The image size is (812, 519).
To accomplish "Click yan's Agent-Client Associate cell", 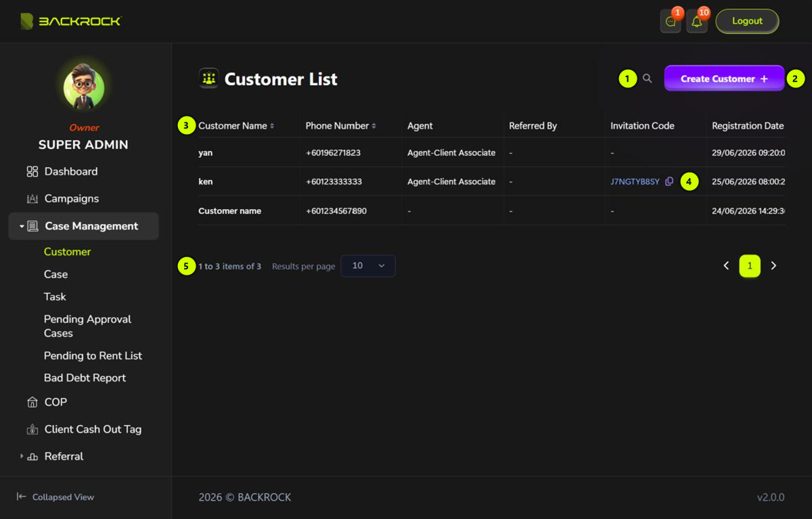I will (x=451, y=153).
